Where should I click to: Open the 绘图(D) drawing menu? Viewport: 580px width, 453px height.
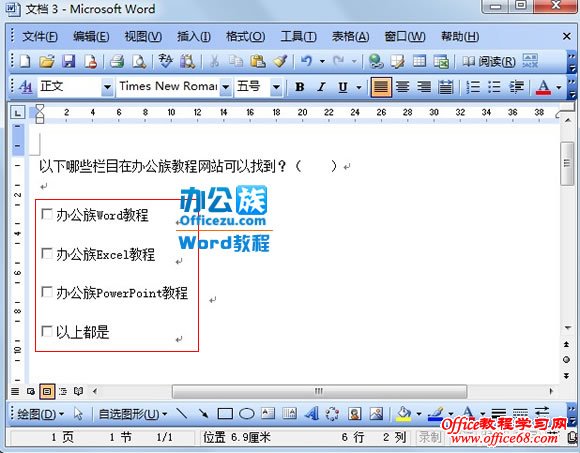[x=41, y=413]
